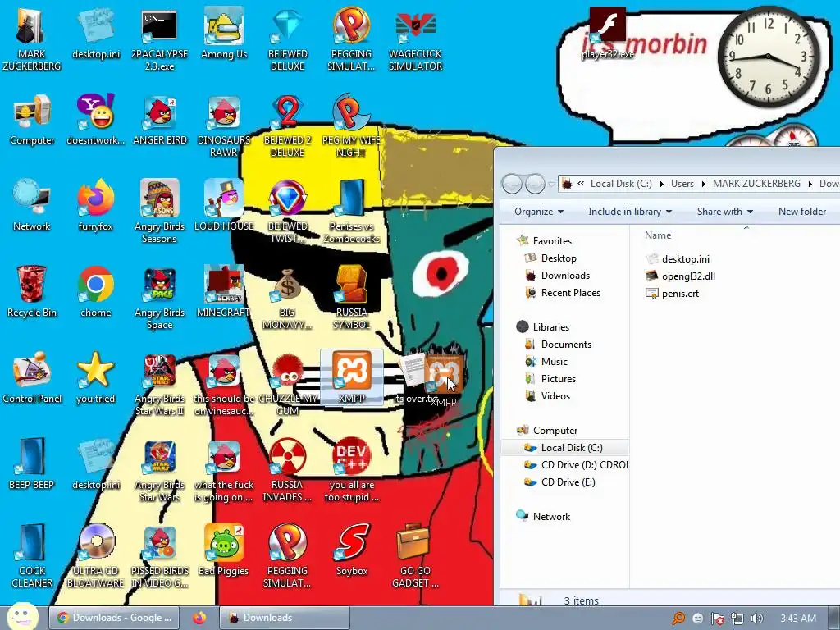Open the recent locations dropdown arrow

coord(552,185)
